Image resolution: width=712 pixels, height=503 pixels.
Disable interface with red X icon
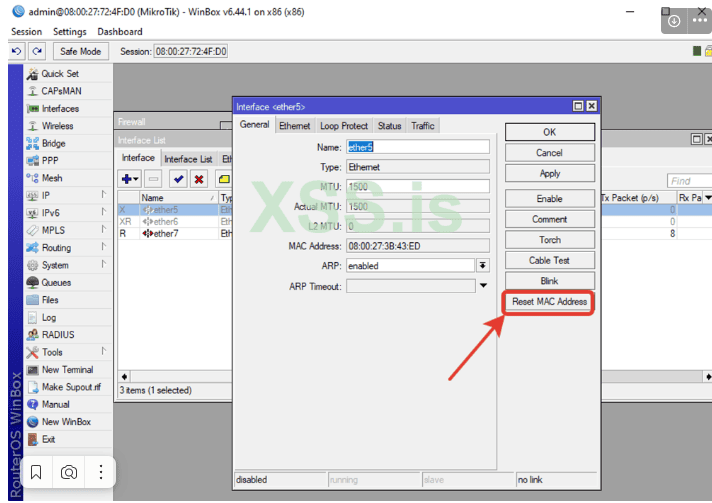pos(198,179)
